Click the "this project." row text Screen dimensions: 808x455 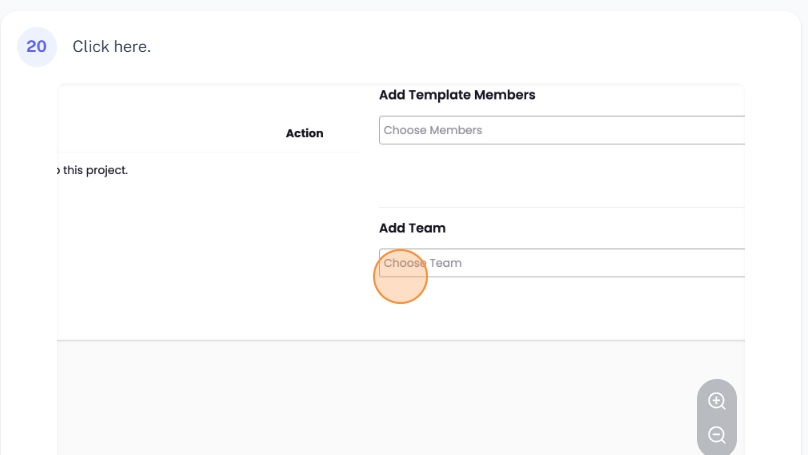(94, 170)
